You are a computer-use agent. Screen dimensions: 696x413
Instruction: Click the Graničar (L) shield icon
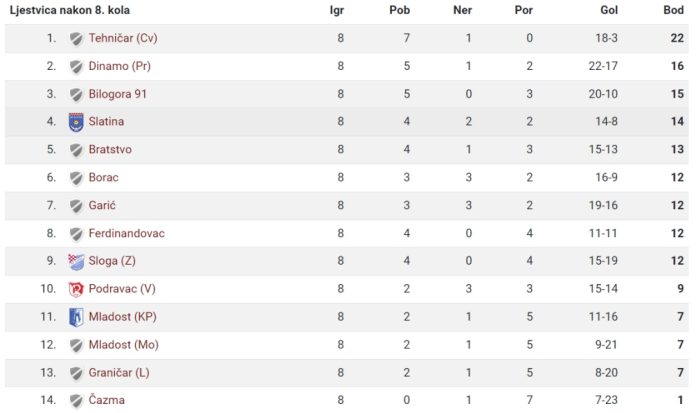76,373
